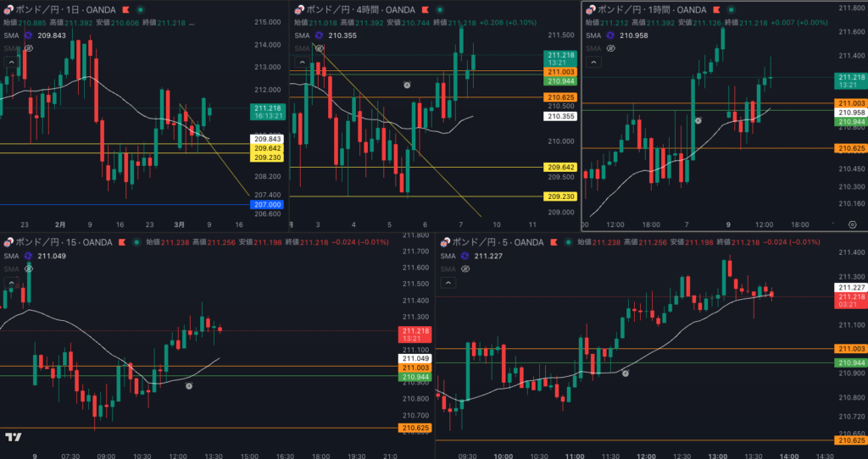Collapse the indicator legend on the daily chart
Viewport: 868px width, 459px height.
coord(11,63)
